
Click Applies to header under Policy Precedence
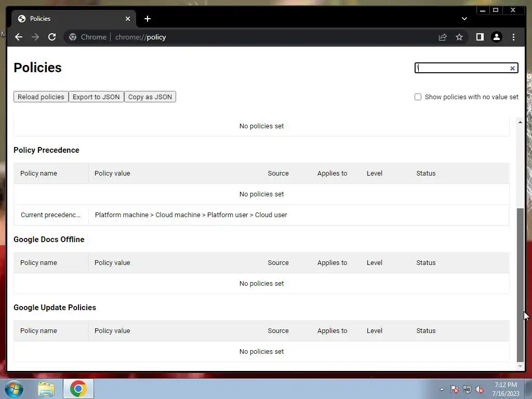click(x=332, y=174)
